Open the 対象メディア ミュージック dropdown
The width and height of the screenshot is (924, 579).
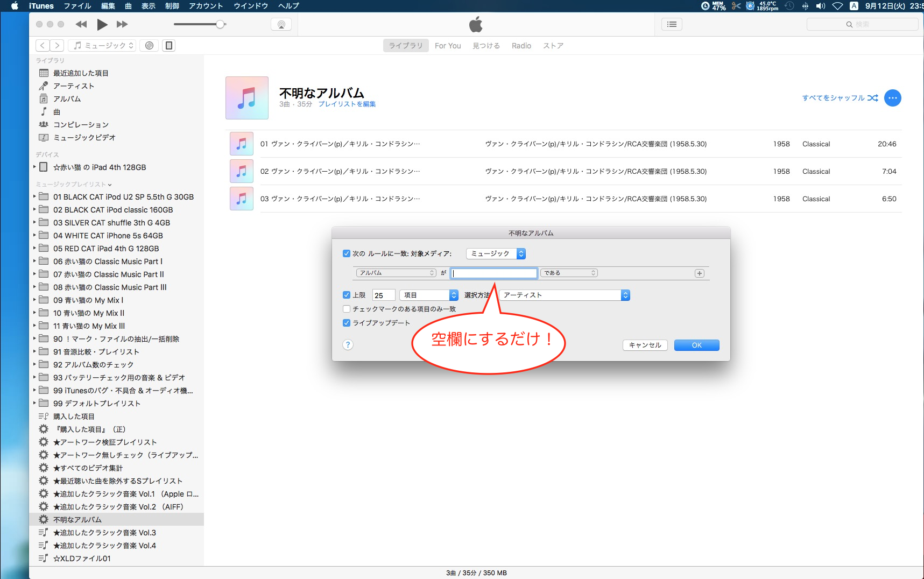click(x=496, y=253)
